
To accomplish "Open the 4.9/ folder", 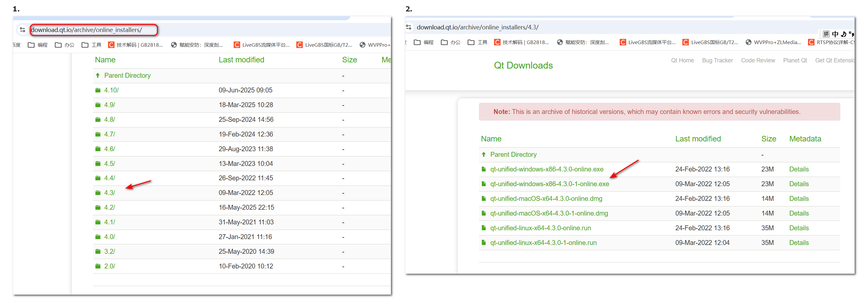I will [x=110, y=105].
